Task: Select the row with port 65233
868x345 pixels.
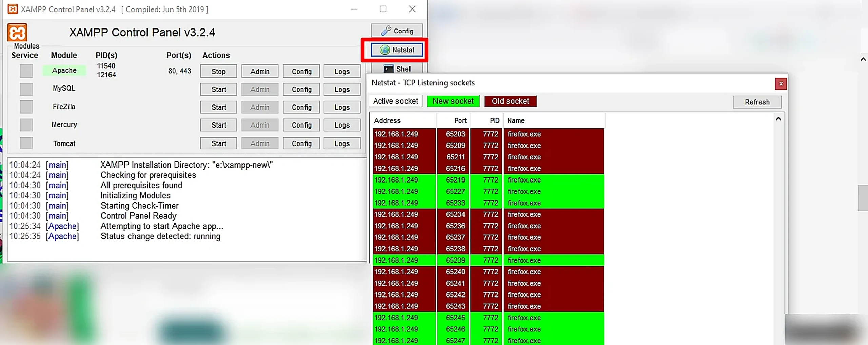Action: (x=488, y=203)
